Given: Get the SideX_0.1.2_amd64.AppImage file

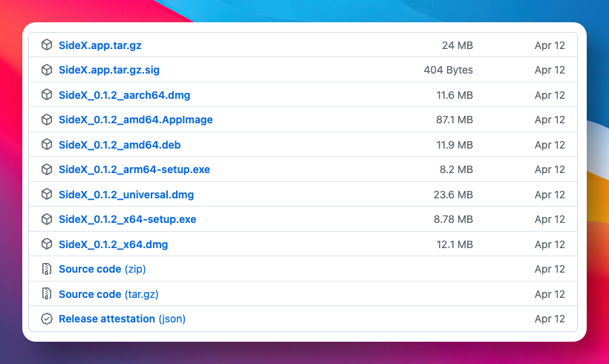Looking at the screenshot, I should pos(136,120).
